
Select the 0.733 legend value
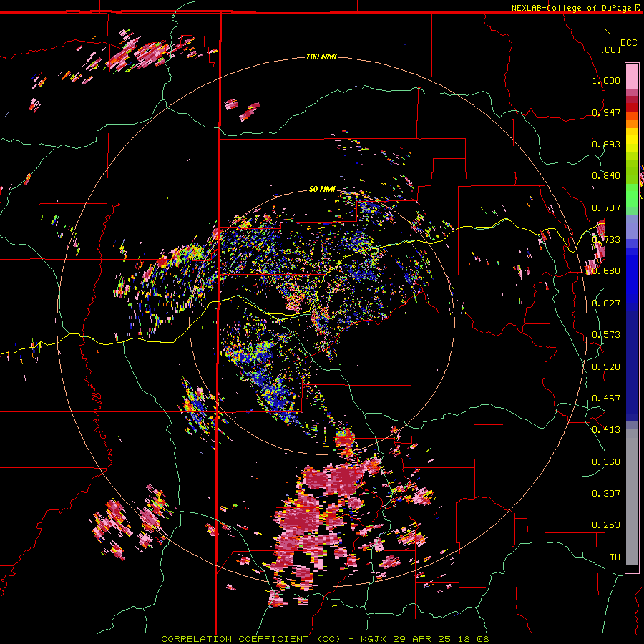(606, 240)
